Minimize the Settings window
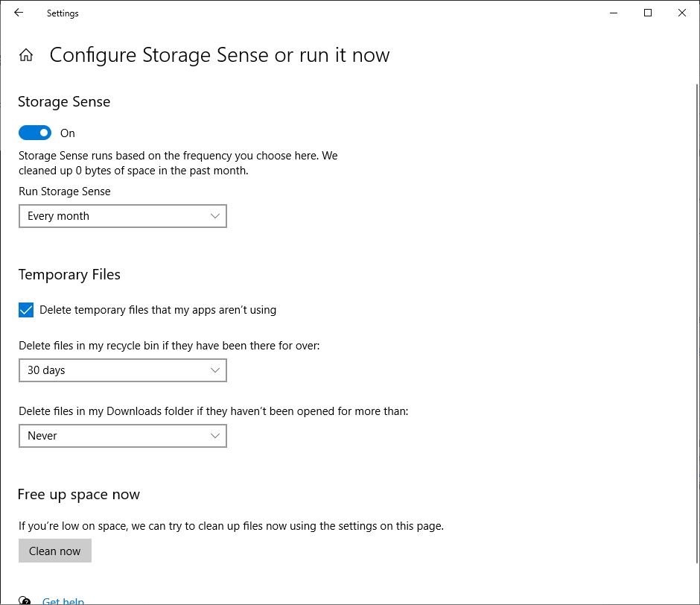 [613, 13]
